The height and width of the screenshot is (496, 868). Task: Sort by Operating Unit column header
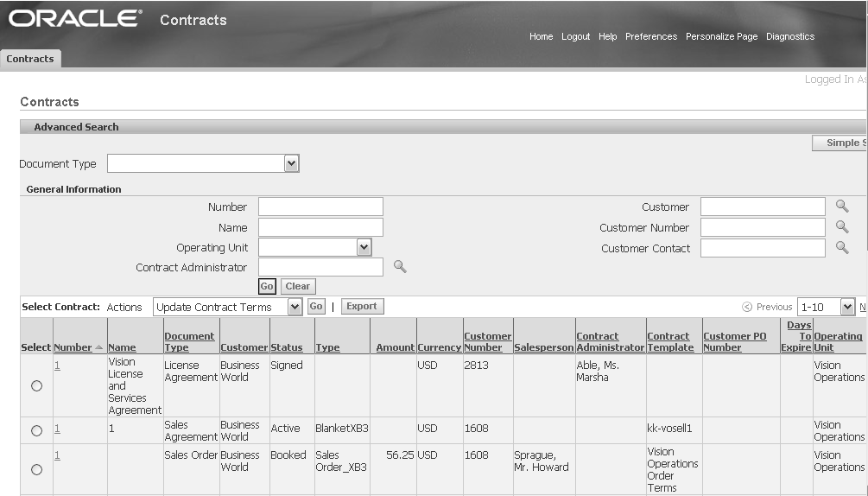pos(838,341)
